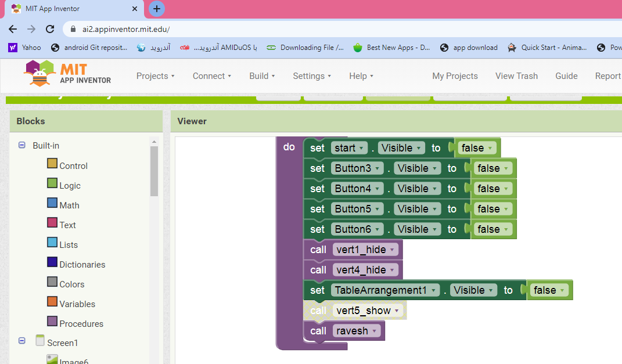The image size is (622, 364).
Task: Collapse the Screen1 tree node
Action: 22,342
